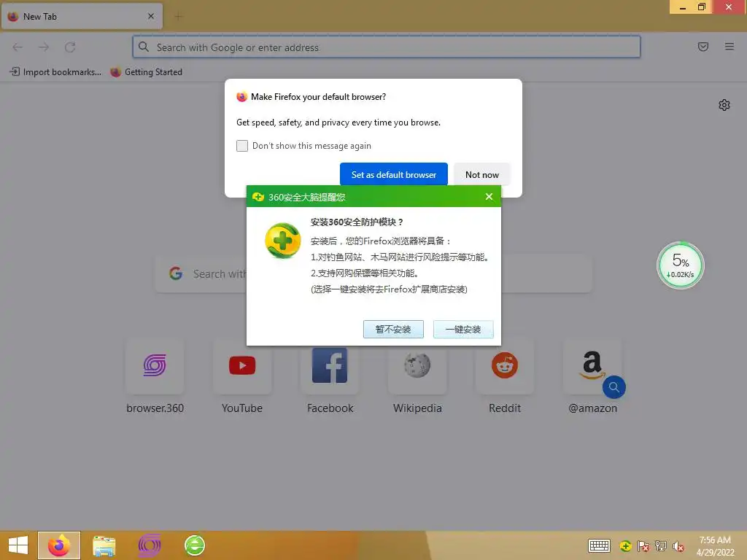Click the 360 speed ball widget showing 5%
The height and width of the screenshot is (560, 747).
[x=681, y=265]
